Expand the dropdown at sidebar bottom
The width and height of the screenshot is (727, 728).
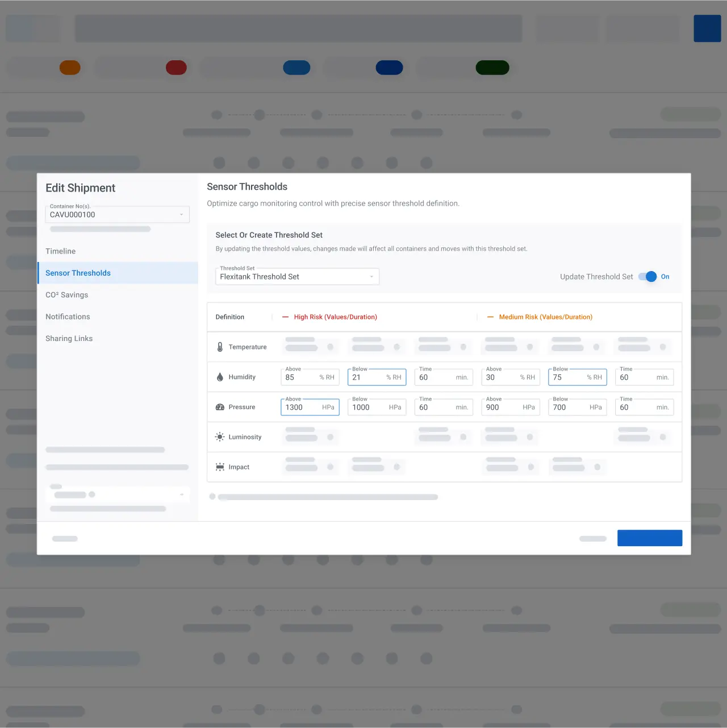(x=182, y=494)
